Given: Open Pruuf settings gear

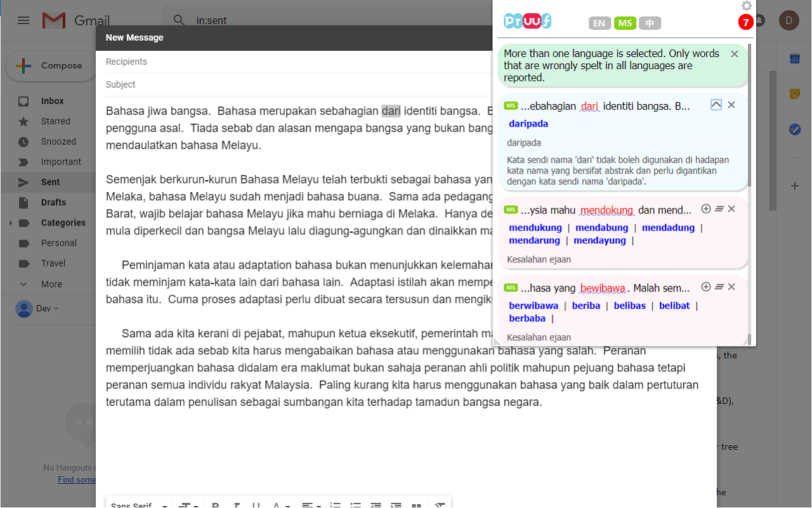Looking at the screenshot, I should point(747,6).
